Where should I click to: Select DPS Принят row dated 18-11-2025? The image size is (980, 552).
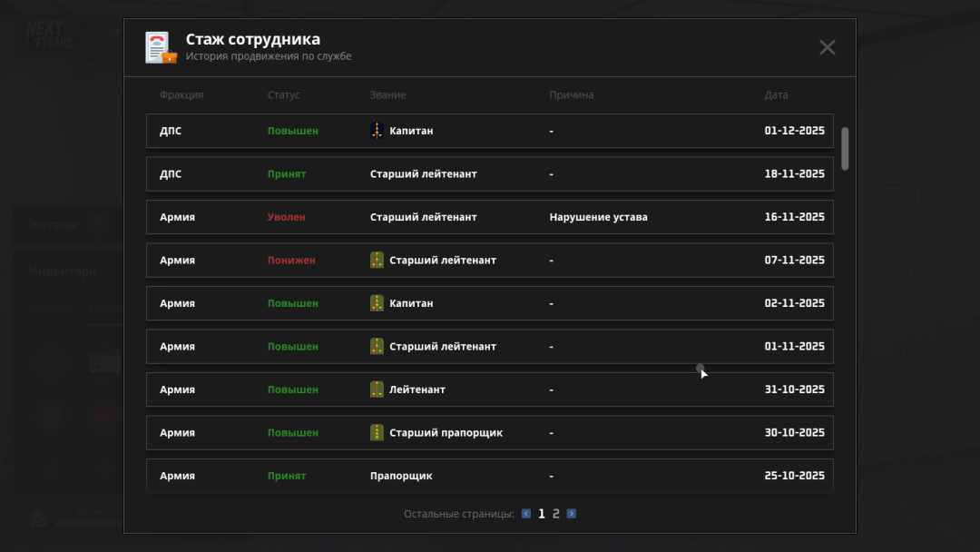(x=490, y=174)
